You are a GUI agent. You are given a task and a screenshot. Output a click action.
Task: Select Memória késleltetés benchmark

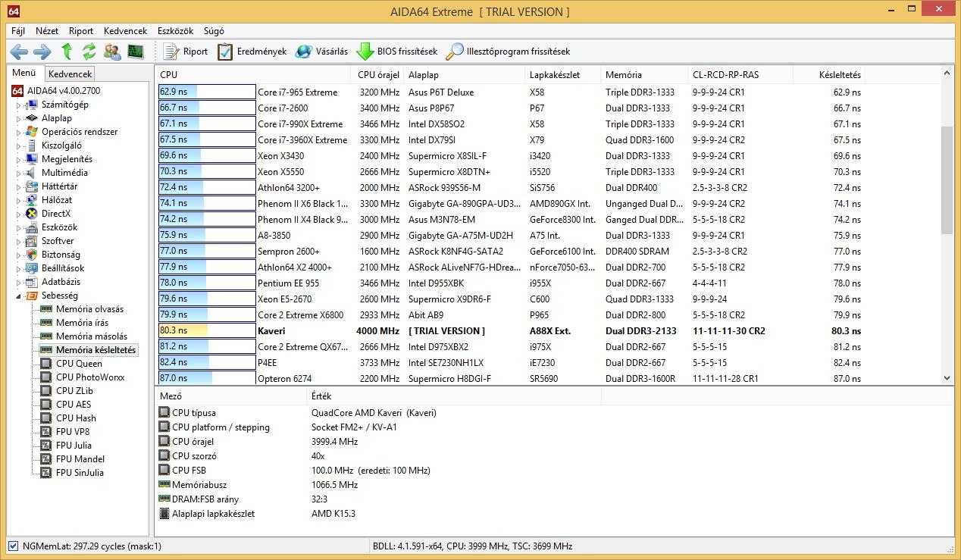[x=95, y=350]
